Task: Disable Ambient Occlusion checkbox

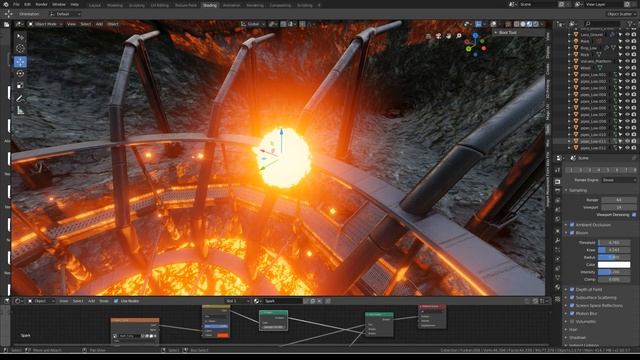Action: click(572, 225)
